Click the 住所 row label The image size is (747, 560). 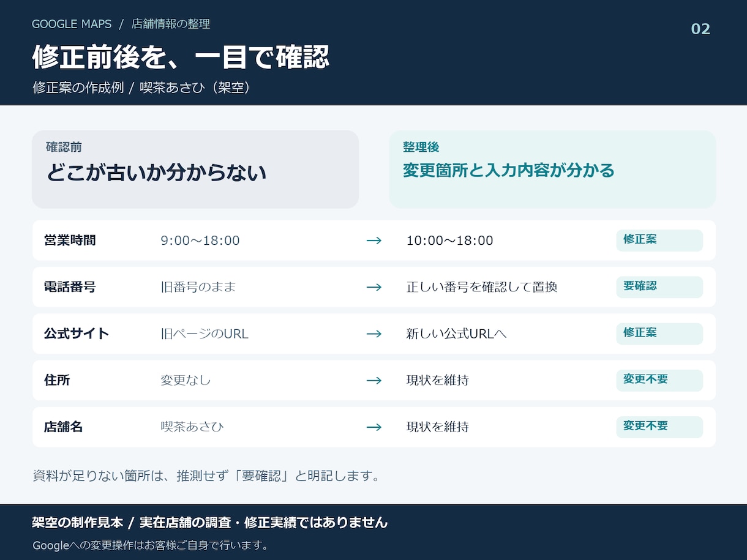(x=57, y=380)
